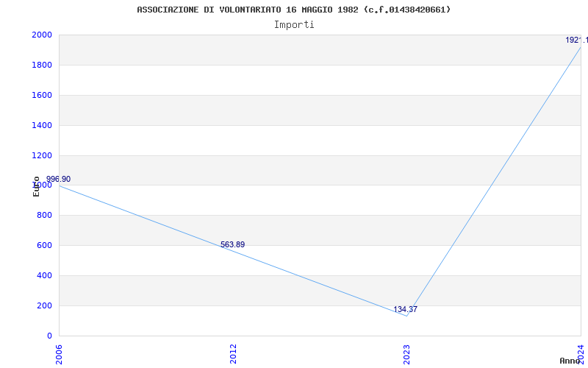Click the 400 y-axis tick label
The width and height of the screenshot is (588, 368).
pyautogui.click(x=44, y=275)
